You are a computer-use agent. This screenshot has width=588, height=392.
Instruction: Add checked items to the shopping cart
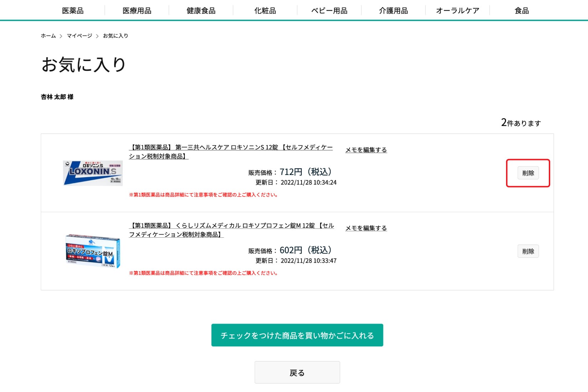pyautogui.click(x=297, y=335)
